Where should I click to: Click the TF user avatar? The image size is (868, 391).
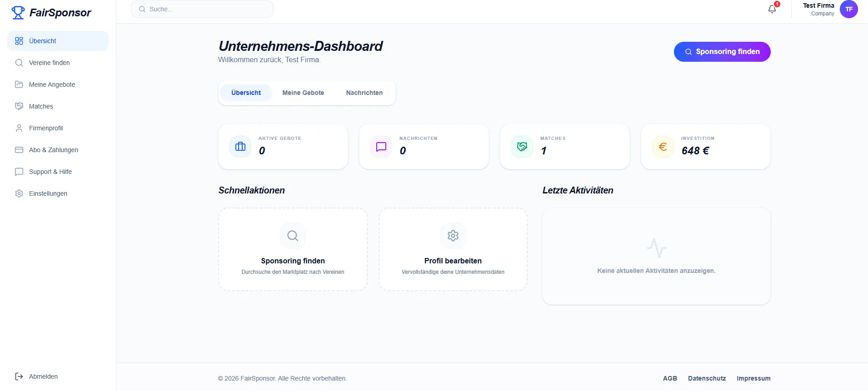[x=849, y=9]
